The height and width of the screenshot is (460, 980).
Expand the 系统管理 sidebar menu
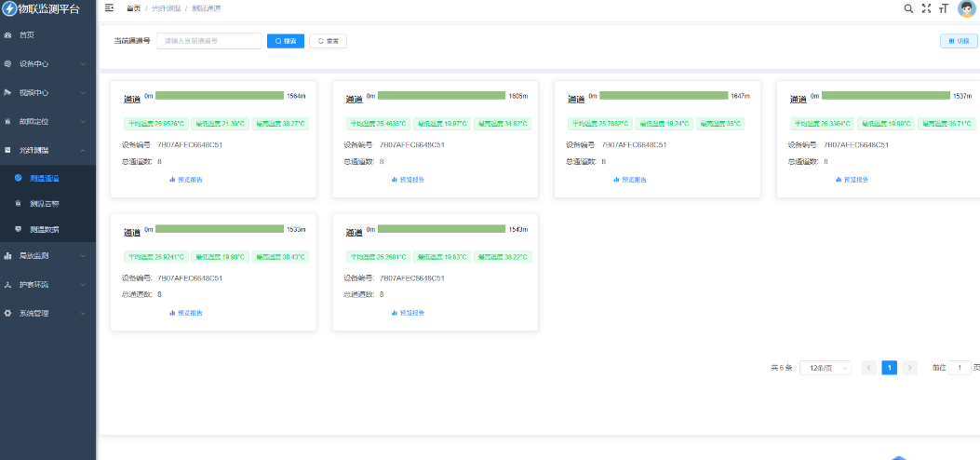point(47,313)
